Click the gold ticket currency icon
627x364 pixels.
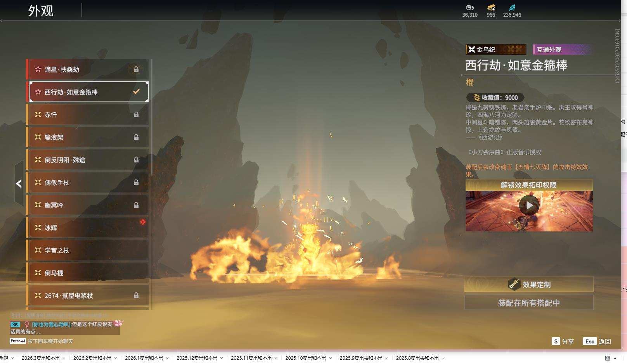(491, 7)
